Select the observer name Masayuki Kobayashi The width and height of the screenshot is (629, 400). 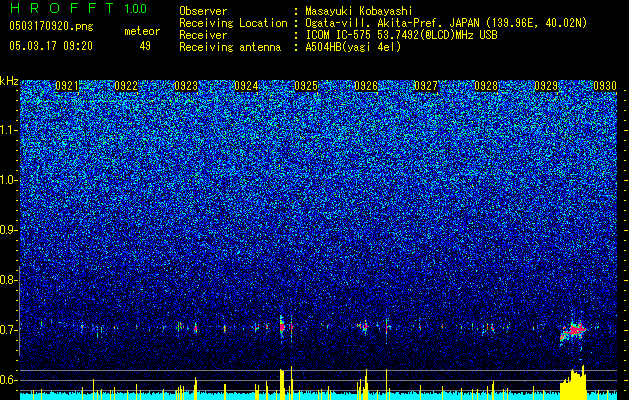point(359,11)
